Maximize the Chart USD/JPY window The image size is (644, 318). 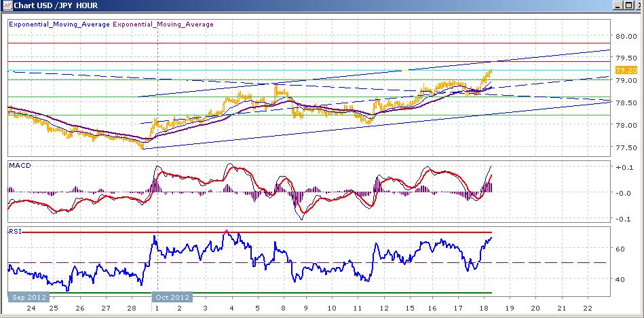[x=628, y=5]
